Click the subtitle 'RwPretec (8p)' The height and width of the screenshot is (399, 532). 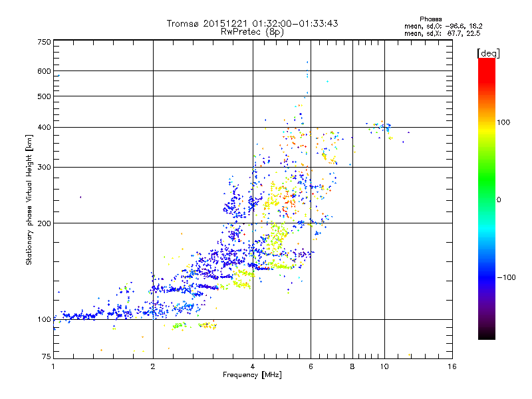(252, 32)
